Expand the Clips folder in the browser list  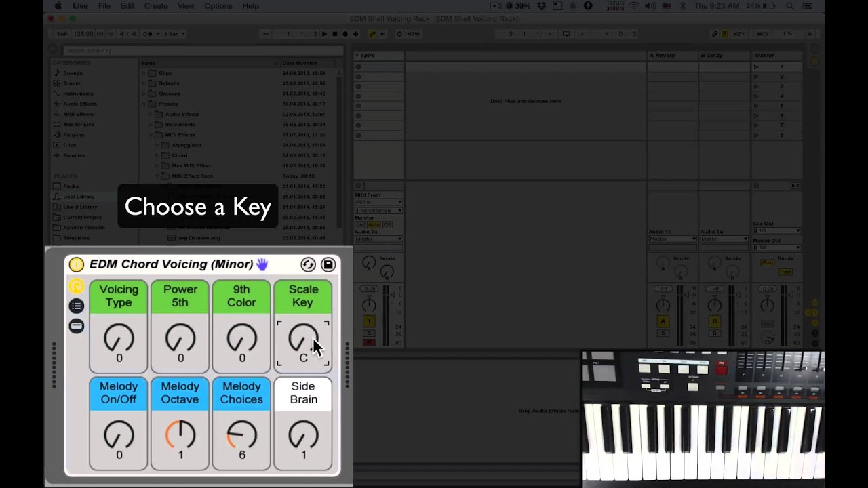(x=144, y=73)
